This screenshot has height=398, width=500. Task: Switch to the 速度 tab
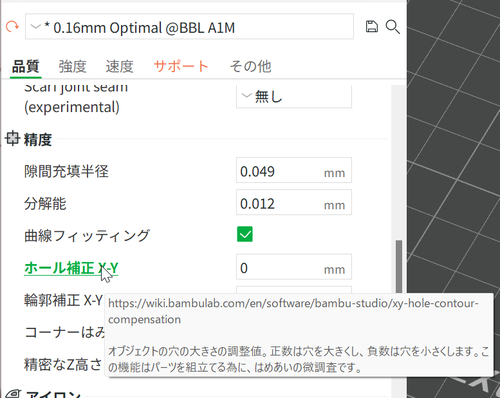[119, 66]
